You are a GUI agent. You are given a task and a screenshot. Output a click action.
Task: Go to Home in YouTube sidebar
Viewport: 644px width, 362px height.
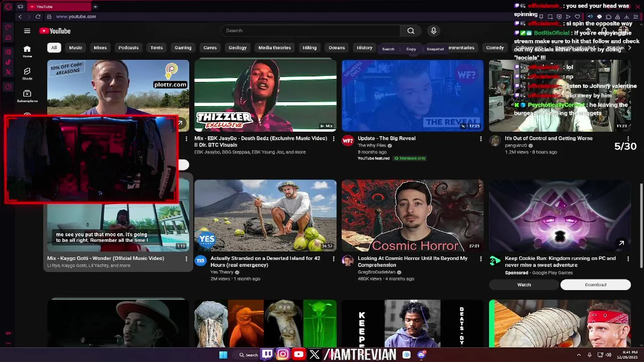27,51
